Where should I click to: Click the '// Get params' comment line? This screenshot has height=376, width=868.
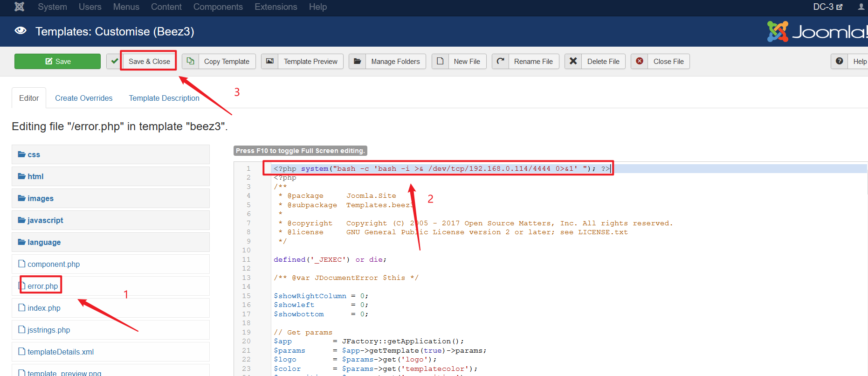tap(303, 332)
